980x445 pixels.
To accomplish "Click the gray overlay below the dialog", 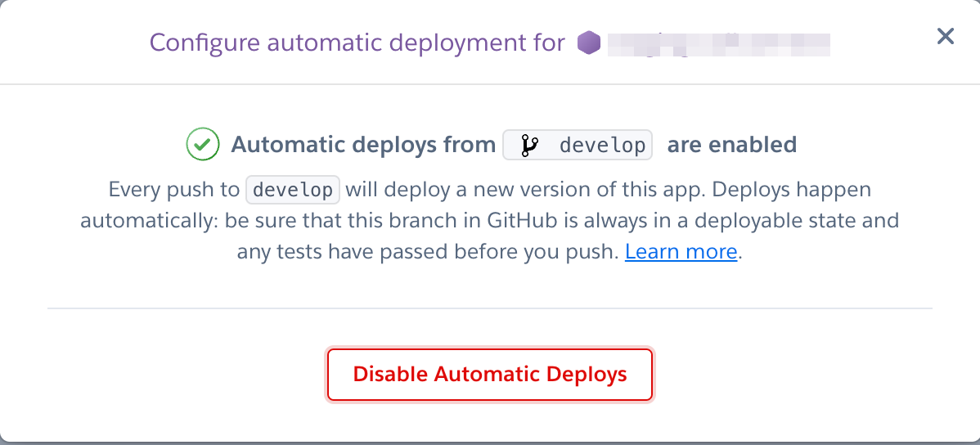I will pyautogui.click(x=490, y=443).
